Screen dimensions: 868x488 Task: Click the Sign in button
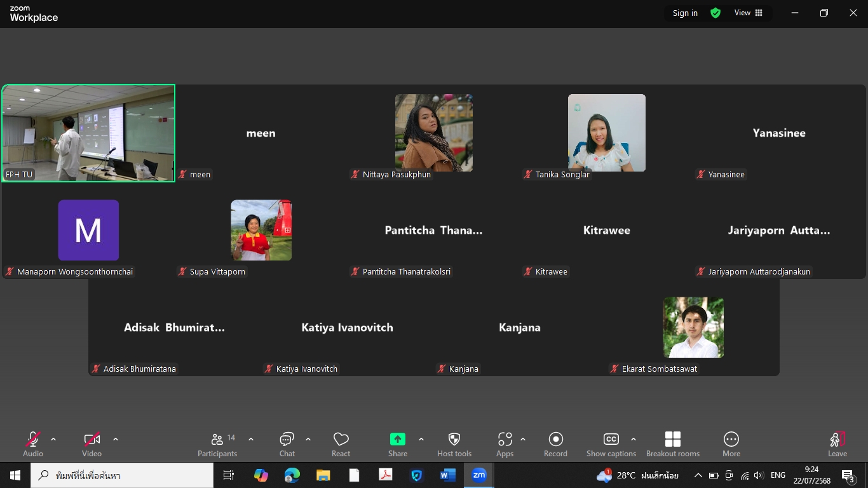pos(685,13)
